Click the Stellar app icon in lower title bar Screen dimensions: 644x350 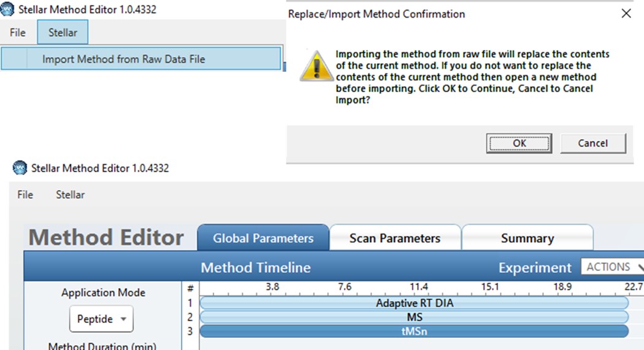20,168
